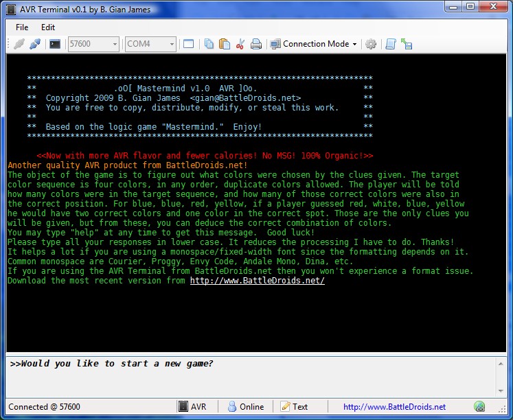
Task: Open the Edit menu
Action: tap(48, 27)
